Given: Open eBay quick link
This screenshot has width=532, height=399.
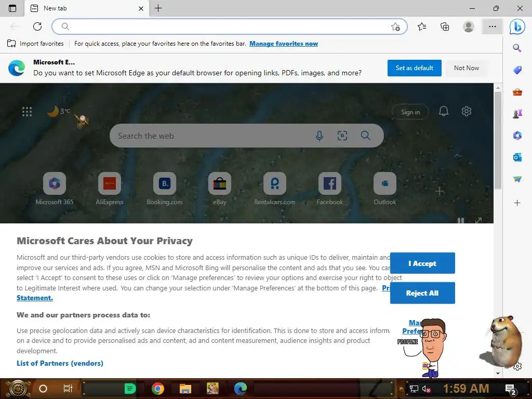Looking at the screenshot, I should tap(220, 189).
